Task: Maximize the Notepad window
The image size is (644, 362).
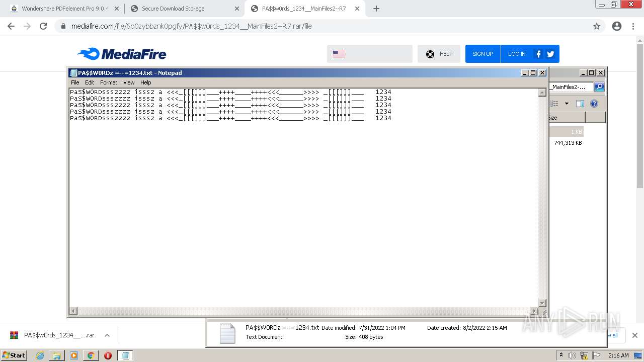Action: coord(533,73)
